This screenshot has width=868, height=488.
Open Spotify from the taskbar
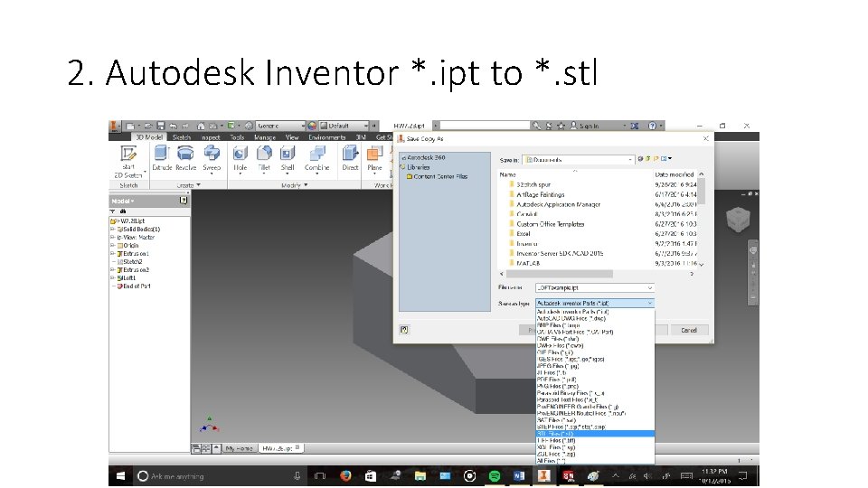495,476
